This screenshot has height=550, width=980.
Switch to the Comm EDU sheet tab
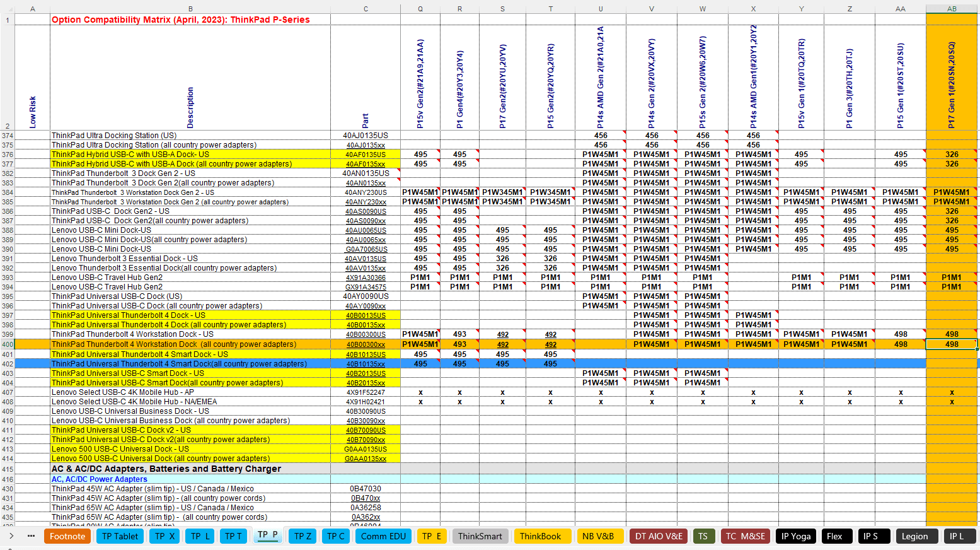point(383,536)
